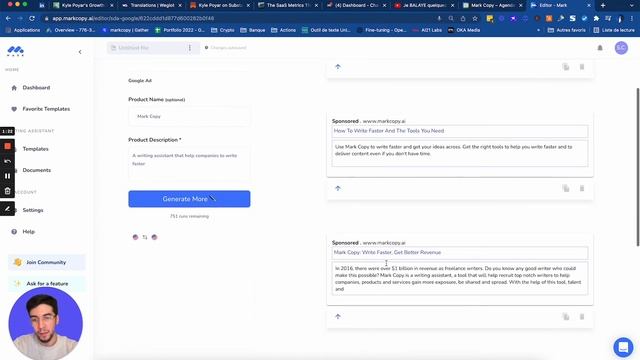
Task: Delete the 'How To Write Faster' ad
Action: click(x=582, y=189)
